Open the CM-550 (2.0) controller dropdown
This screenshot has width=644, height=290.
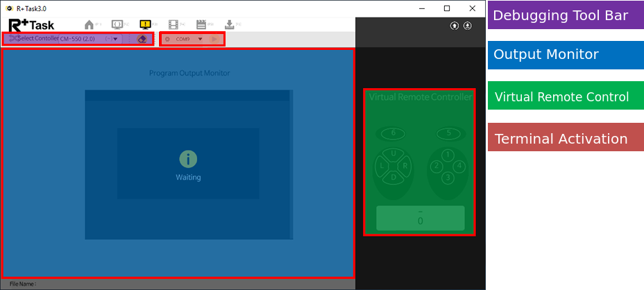(x=90, y=39)
